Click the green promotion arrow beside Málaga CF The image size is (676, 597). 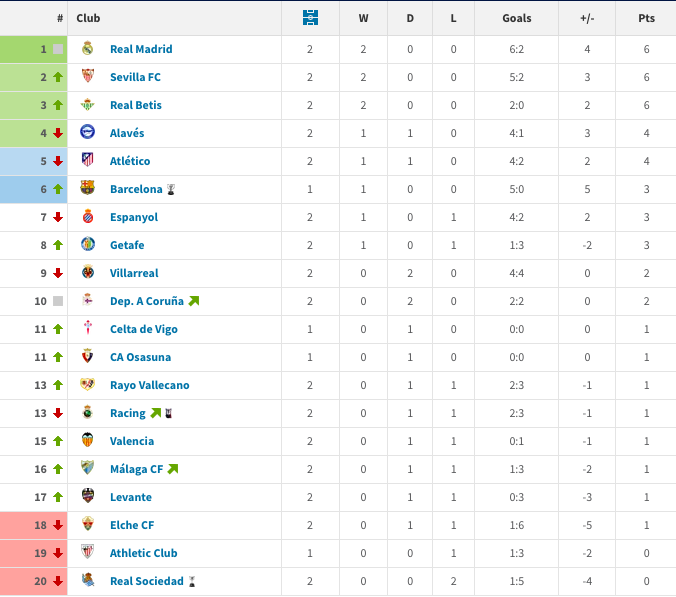pyautogui.click(x=173, y=469)
